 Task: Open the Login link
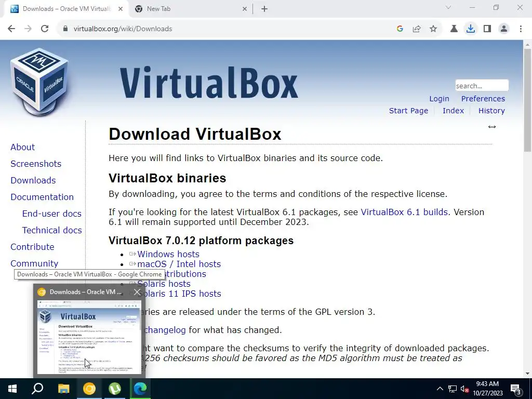click(439, 99)
